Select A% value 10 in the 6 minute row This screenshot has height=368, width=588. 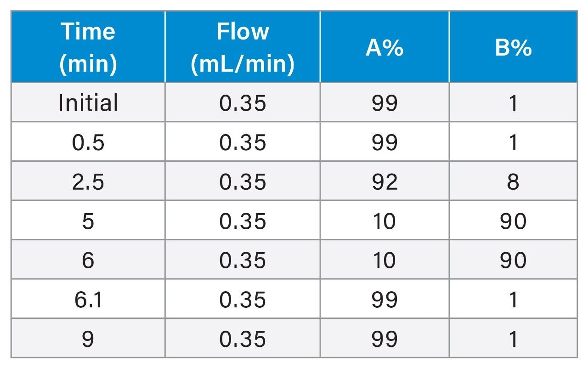pos(384,260)
